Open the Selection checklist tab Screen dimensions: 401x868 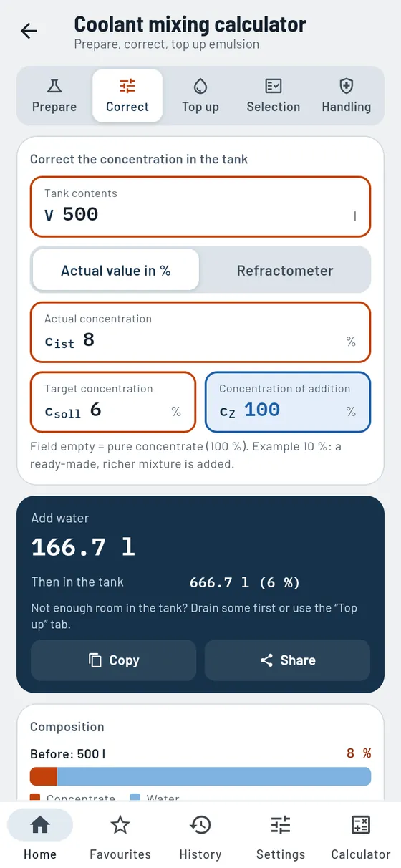[274, 96]
